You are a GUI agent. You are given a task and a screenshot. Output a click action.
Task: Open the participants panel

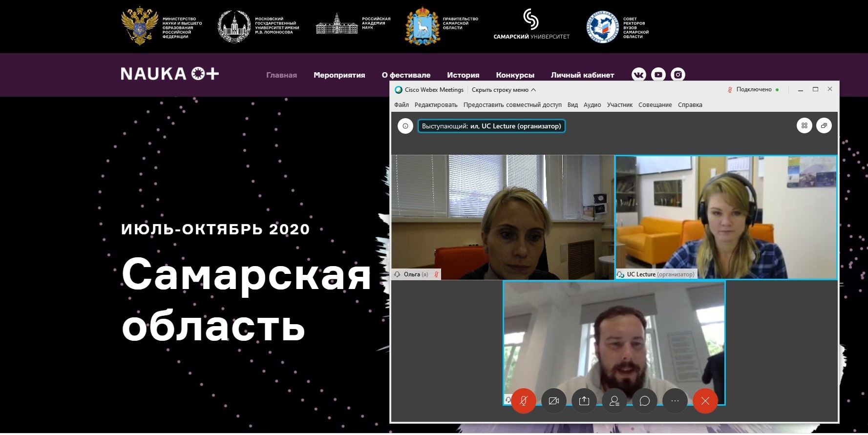coord(614,401)
